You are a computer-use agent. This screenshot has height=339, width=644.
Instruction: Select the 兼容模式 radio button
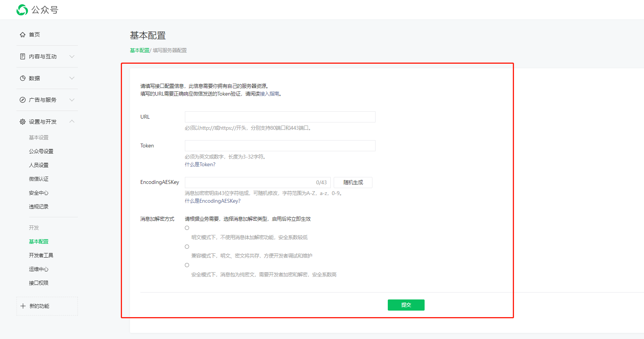[187, 247]
